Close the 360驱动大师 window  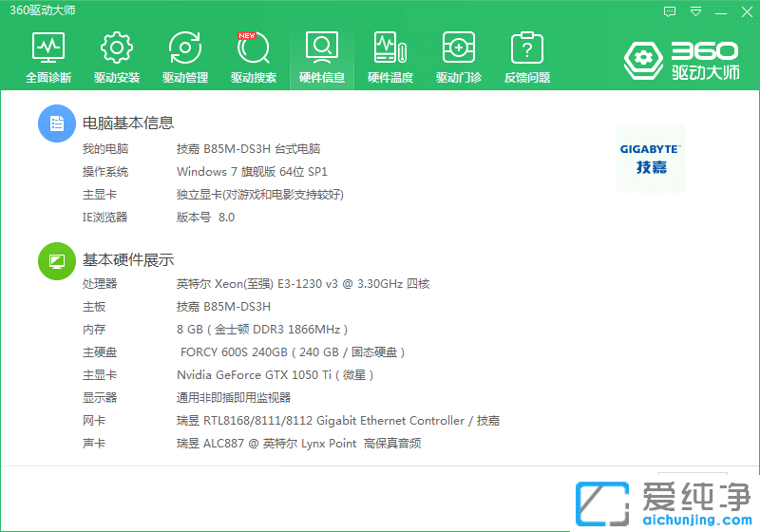click(x=747, y=11)
